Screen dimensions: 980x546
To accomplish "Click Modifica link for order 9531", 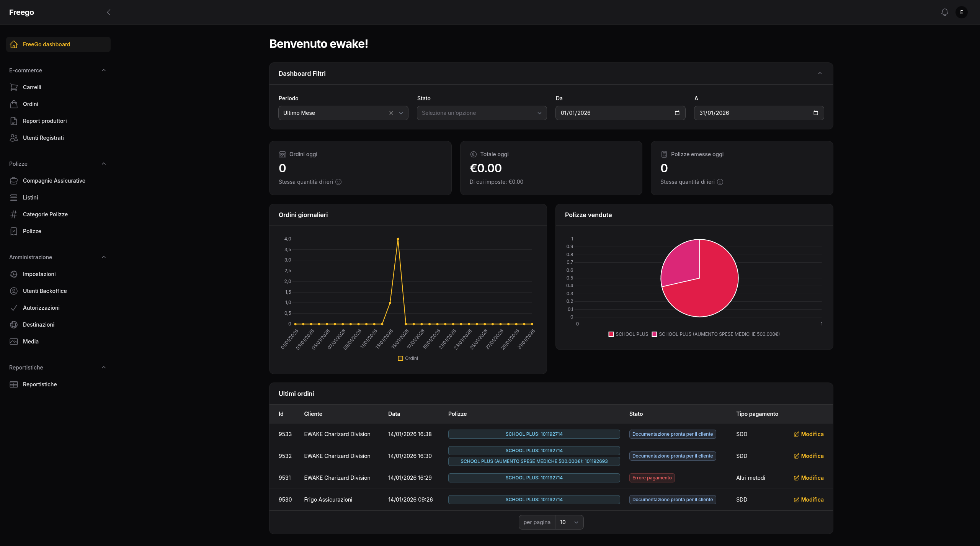I will coord(812,478).
